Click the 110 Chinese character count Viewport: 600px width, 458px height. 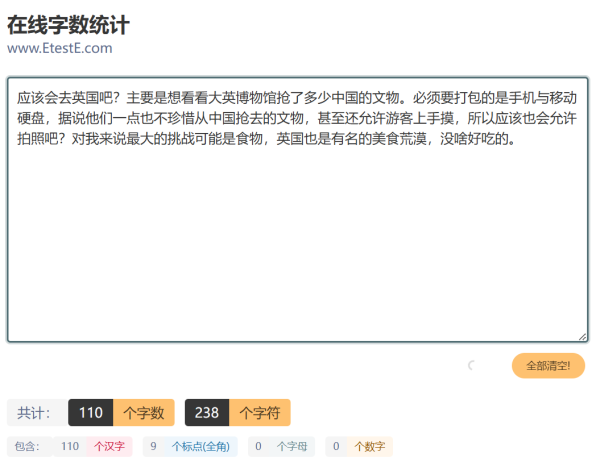[x=70, y=446]
